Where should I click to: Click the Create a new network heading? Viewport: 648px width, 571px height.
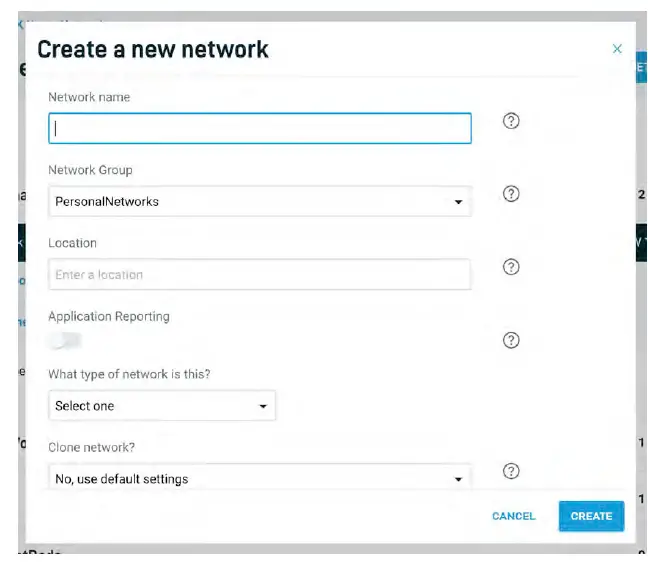click(x=153, y=49)
